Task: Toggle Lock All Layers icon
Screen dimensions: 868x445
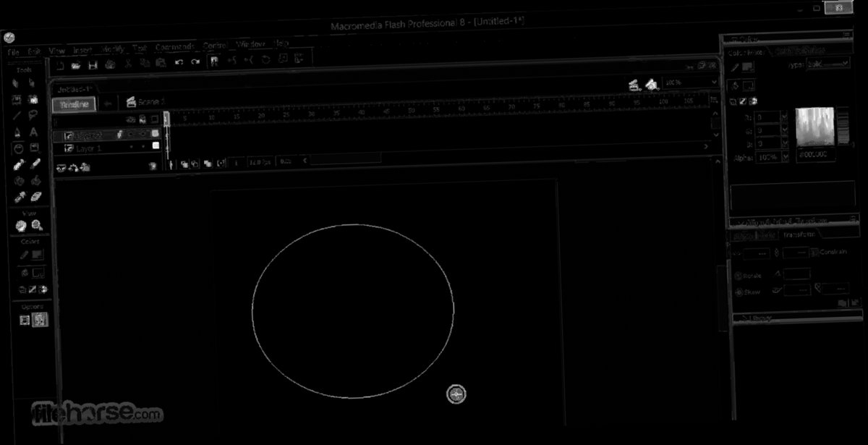Action: click(143, 120)
